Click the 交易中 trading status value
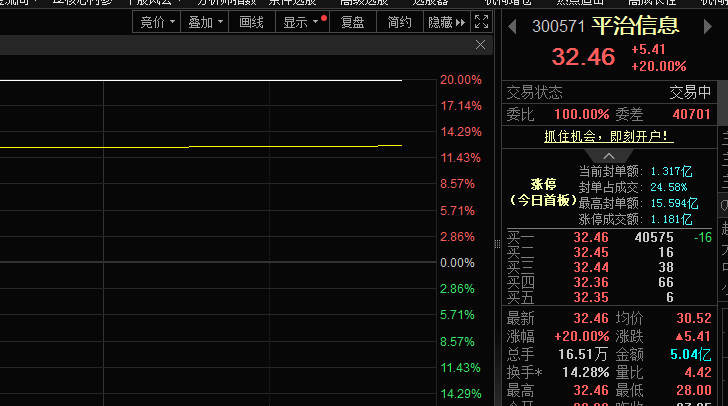The image size is (728, 406). (690, 92)
